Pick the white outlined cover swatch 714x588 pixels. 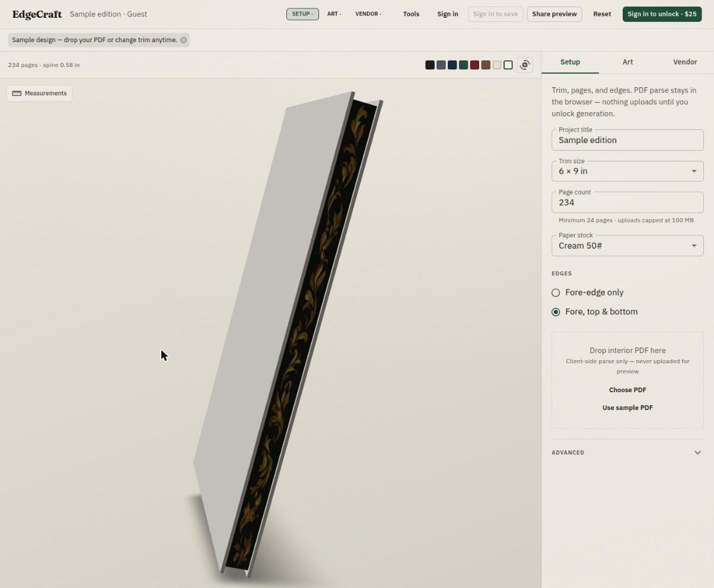pos(508,65)
